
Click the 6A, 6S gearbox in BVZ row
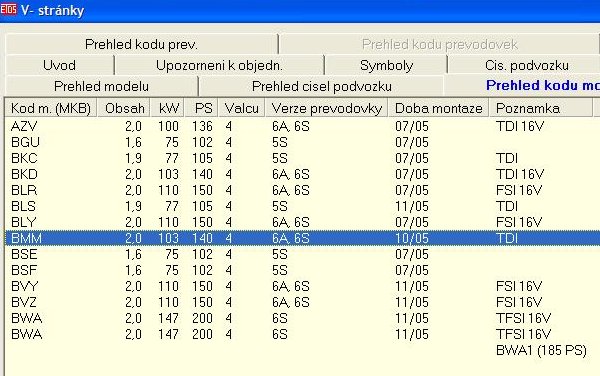coord(290,302)
